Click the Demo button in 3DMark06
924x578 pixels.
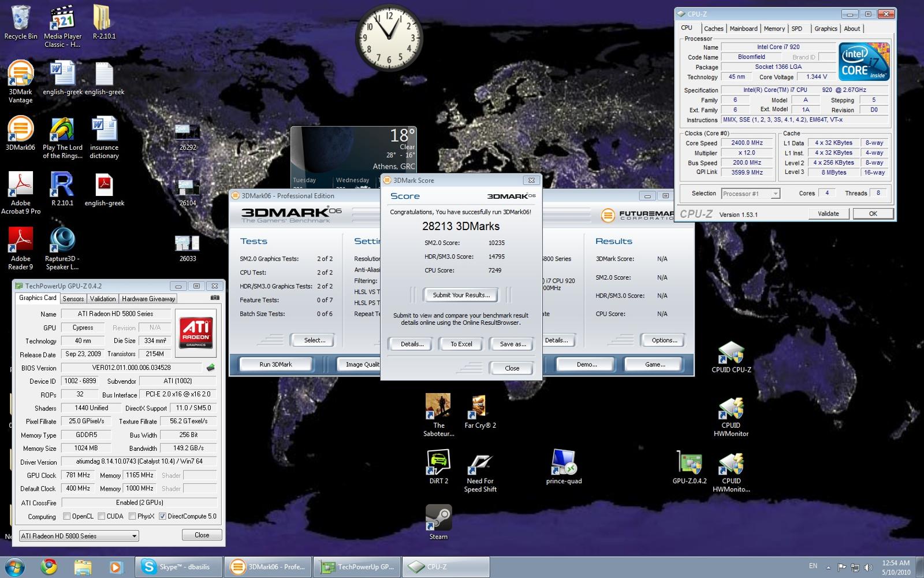point(587,364)
